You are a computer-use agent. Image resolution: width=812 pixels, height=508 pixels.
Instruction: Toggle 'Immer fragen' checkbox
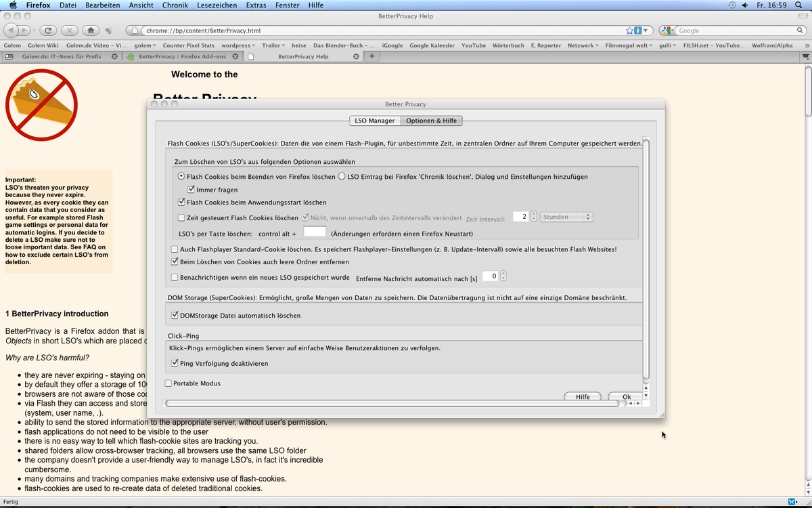[x=191, y=190]
